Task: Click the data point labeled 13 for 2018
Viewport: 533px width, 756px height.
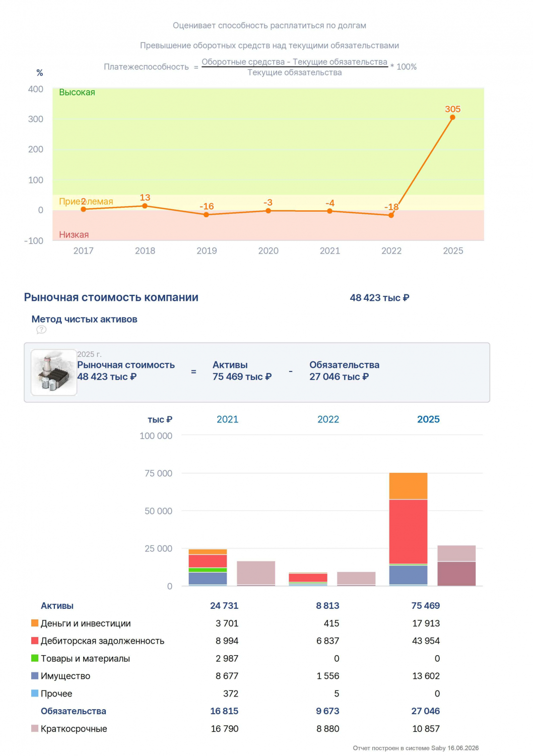Action: (x=145, y=206)
